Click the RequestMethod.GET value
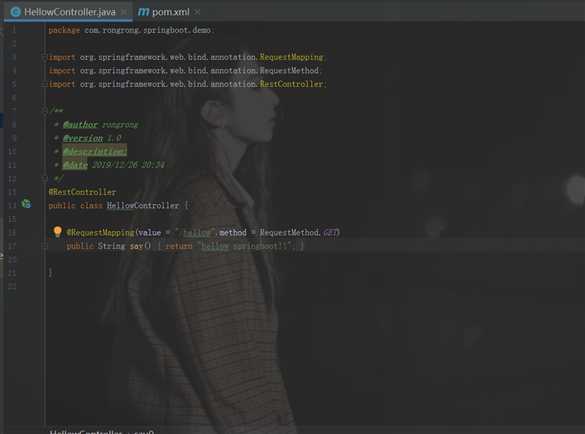This screenshot has width=585, height=434. (299, 232)
